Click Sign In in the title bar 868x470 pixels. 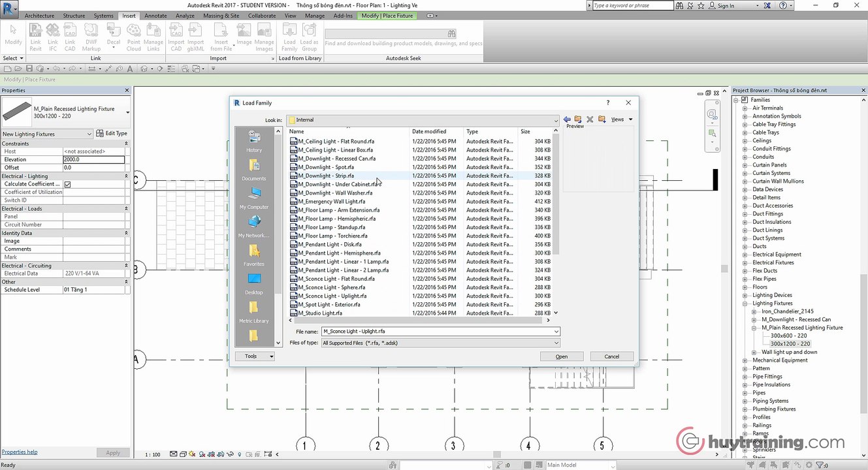pyautogui.click(x=726, y=6)
